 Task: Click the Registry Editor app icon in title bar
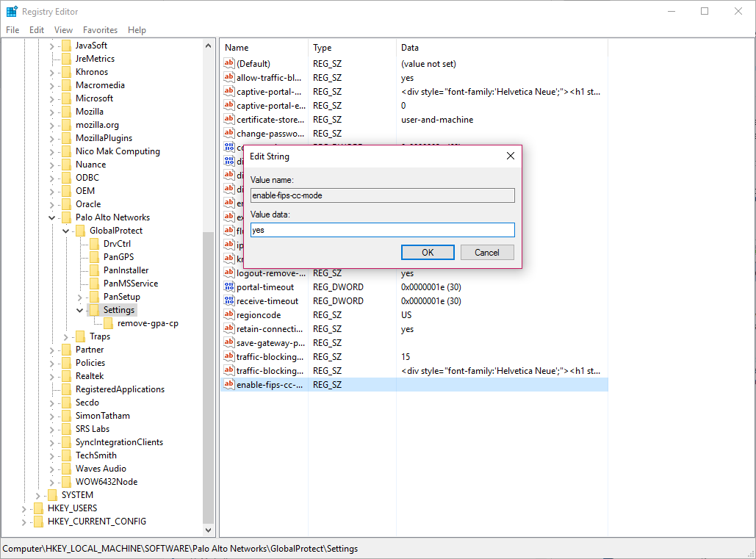[12, 12]
